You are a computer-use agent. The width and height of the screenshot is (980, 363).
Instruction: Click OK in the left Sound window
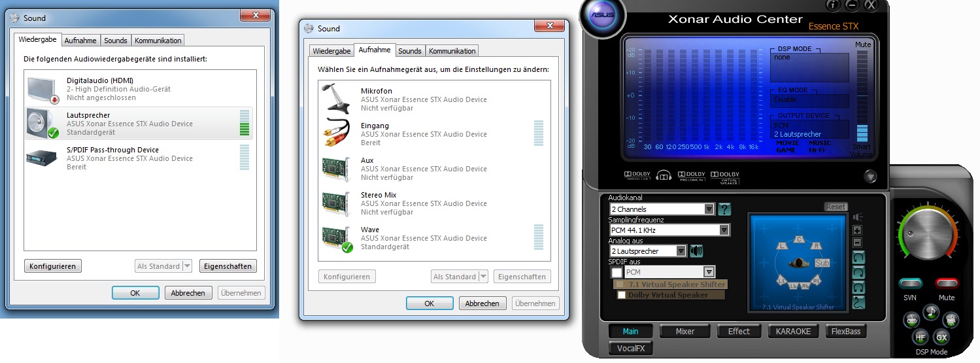135,293
